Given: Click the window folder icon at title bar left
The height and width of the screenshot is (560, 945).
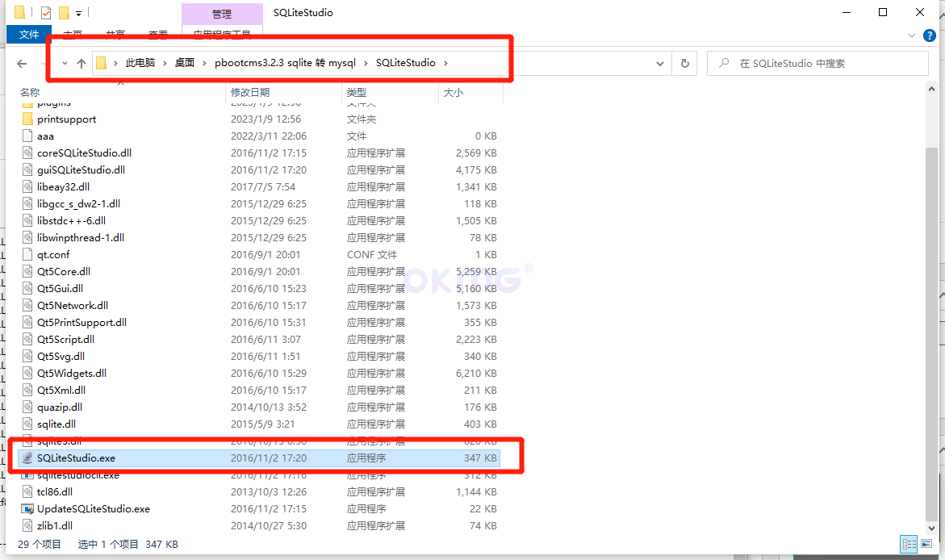Looking at the screenshot, I should [x=20, y=12].
